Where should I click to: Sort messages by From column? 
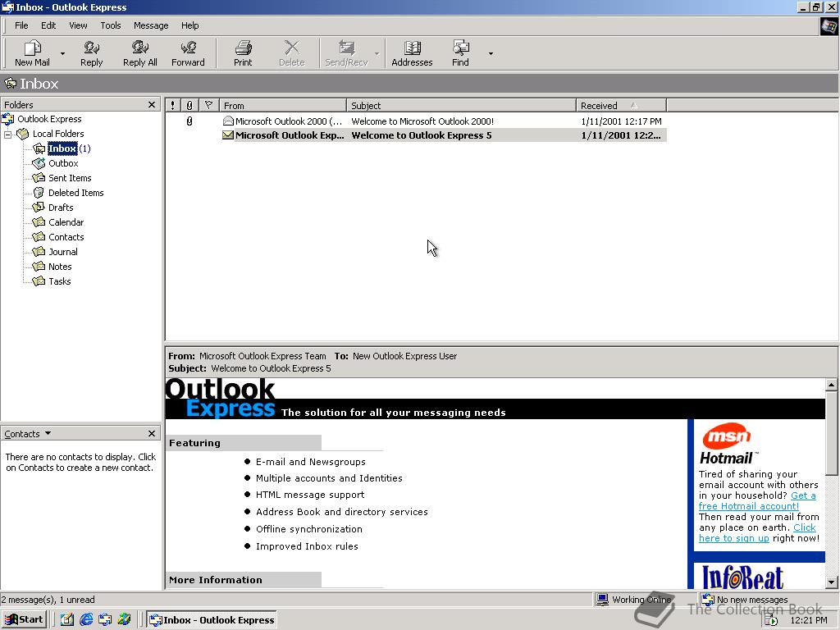[x=283, y=106]
